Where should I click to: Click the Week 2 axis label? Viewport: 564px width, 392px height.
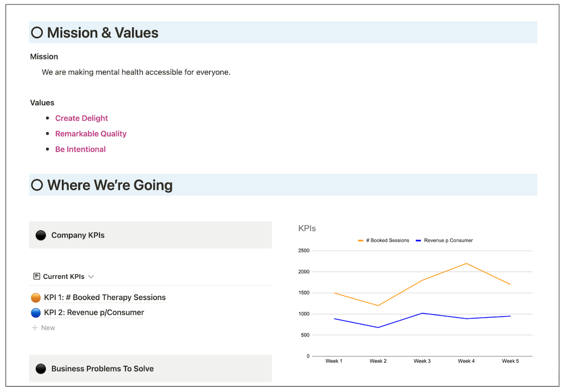coord(378,361)
